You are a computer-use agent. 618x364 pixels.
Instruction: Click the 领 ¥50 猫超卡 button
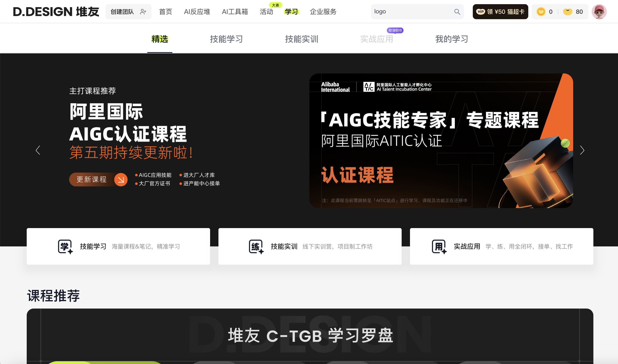(x=500, y=11)
